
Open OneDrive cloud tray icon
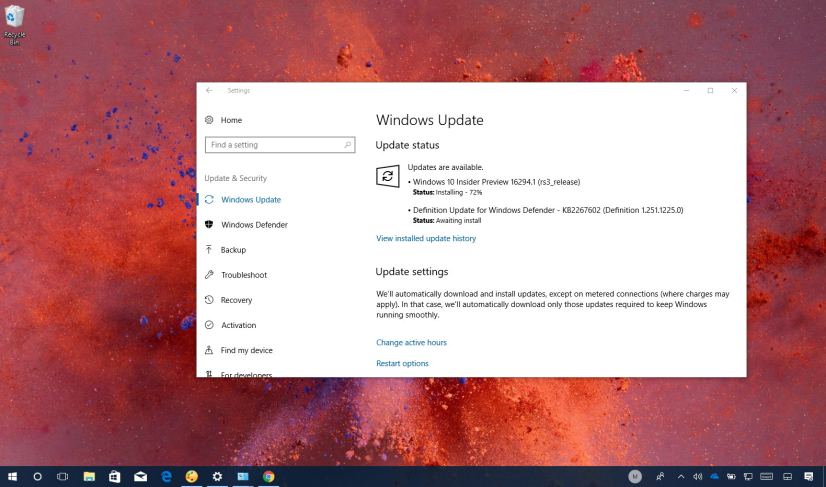pos(714,476)
